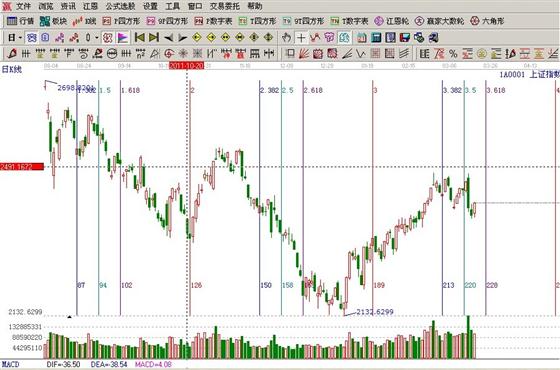The height and width of the screenshot is (370, 560).
Task: Open the 设置 menu
Action: pyautogui.click(x=150, y=6)
